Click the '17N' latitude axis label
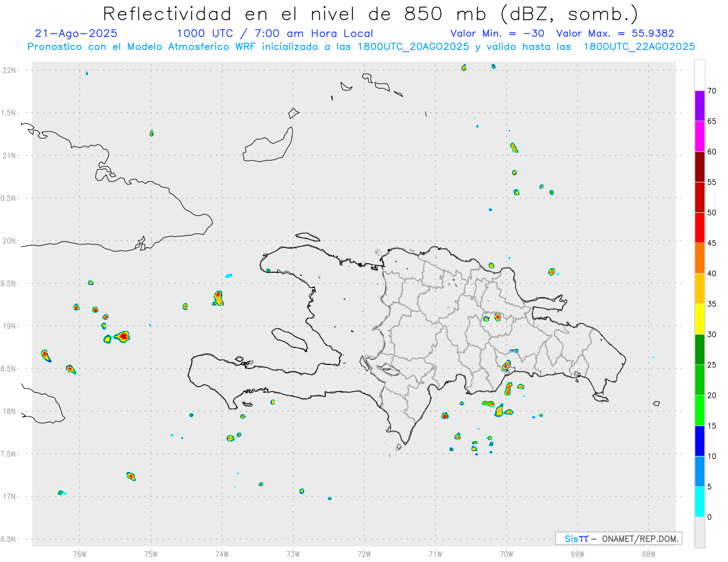Screen dimensions: 728x562 tap(10, 497)
